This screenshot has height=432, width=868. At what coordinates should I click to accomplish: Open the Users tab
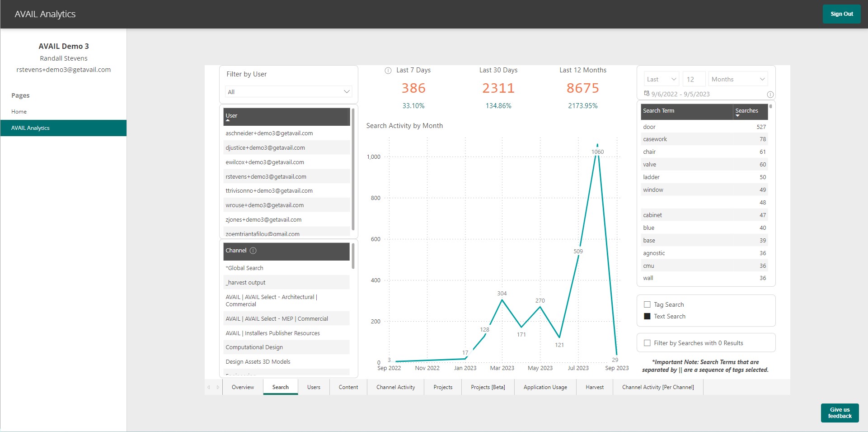coord(314,387)
